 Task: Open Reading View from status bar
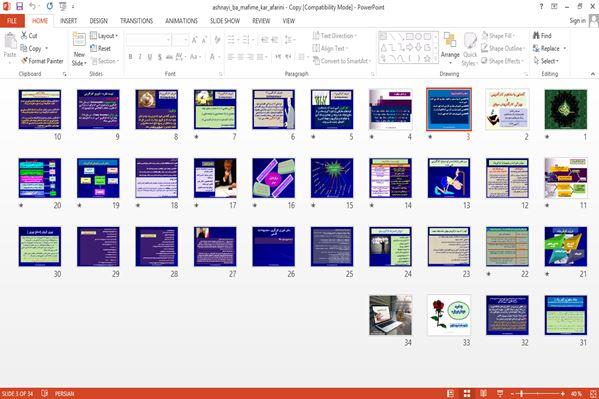483,393
